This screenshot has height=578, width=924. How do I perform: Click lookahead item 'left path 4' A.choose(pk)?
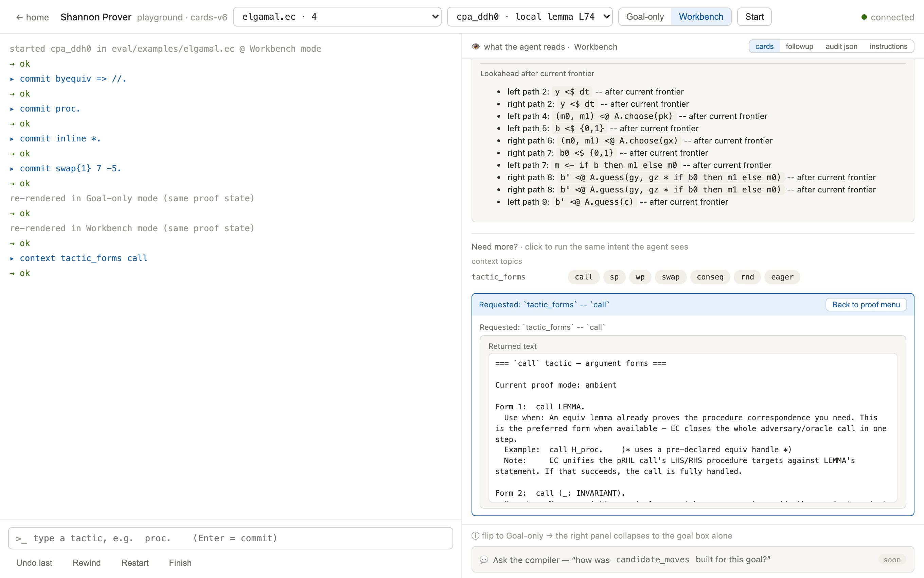(637, 116)
